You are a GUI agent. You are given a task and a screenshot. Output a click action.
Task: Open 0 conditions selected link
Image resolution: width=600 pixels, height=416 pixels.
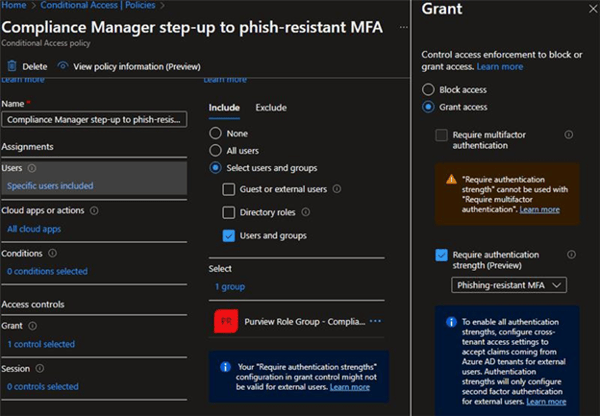tap(47, 271)
